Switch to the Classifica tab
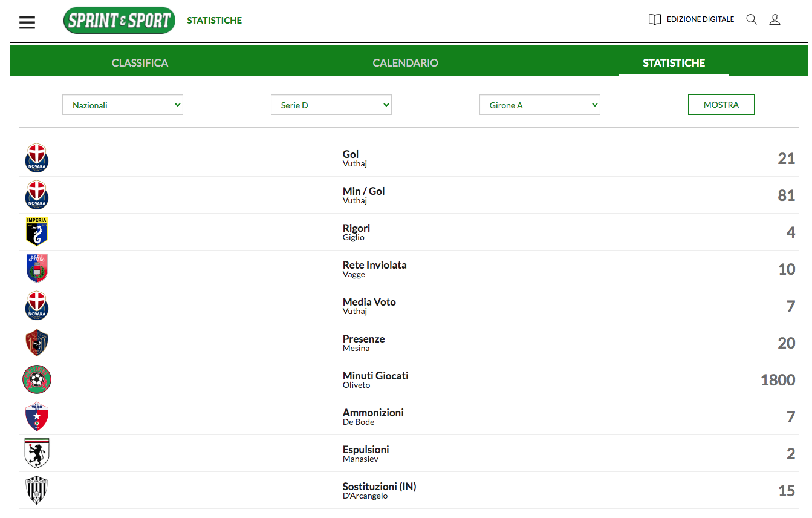Screen dimensions: 812x518 (x=140, y=63)
